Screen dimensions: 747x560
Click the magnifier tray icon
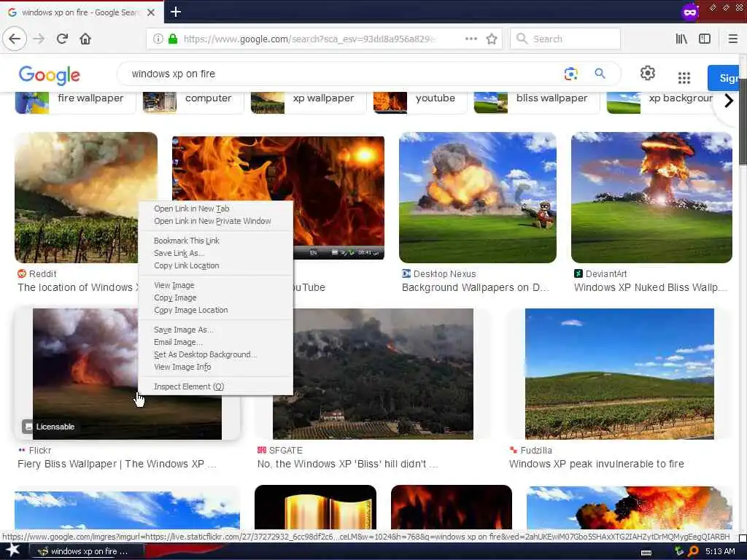pyautogui.click(x=694, y=551)
